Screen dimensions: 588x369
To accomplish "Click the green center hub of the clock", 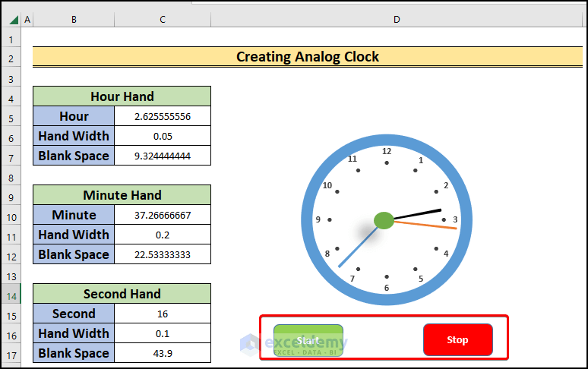I will [x=384, y=220].
